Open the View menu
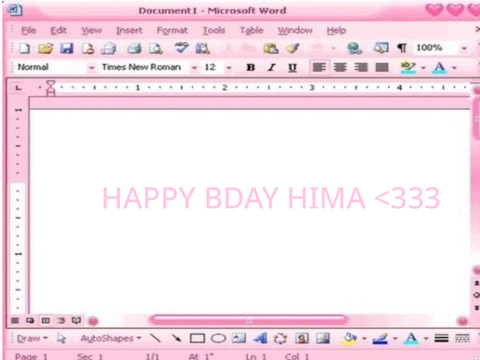Image resolution: width=480 pixels, height=360 pixels. click(91, 31)
